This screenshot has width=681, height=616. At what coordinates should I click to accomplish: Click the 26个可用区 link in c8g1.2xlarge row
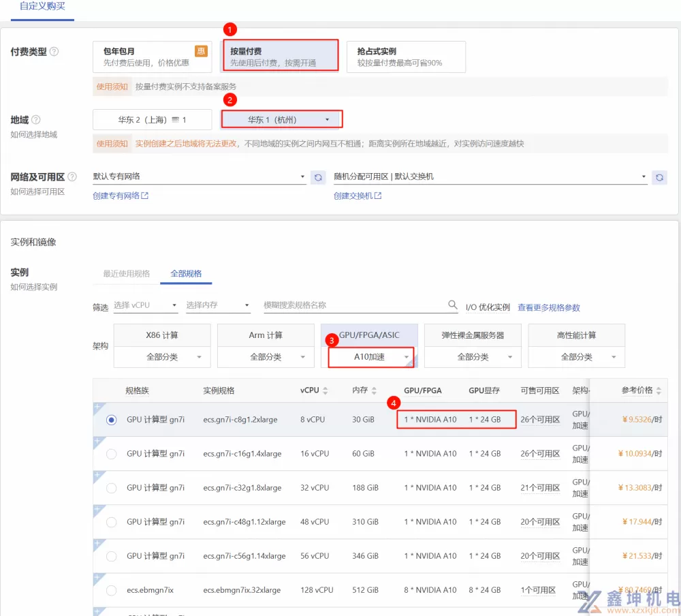click(540, 420)
